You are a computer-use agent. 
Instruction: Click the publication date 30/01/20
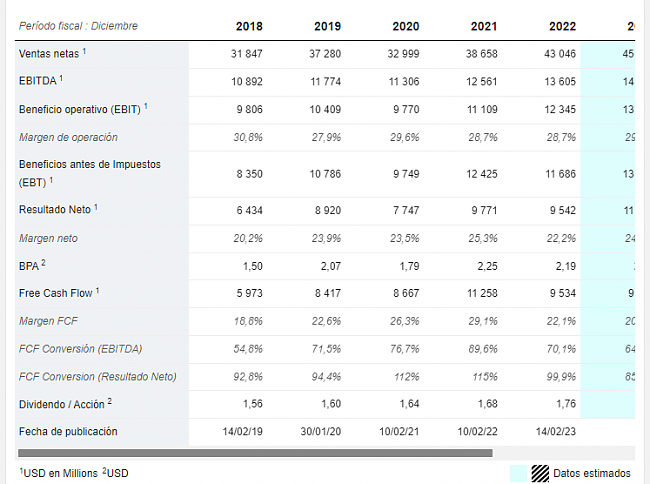pos(321,432)
